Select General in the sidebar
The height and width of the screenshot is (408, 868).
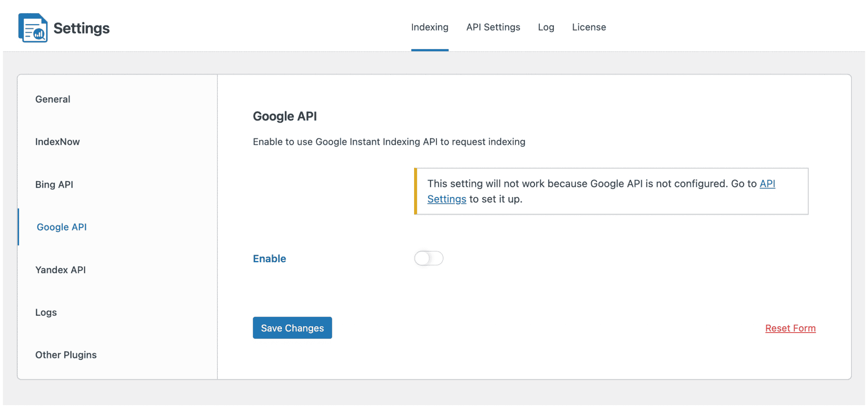pyautogui.click(x=53, y=99)
